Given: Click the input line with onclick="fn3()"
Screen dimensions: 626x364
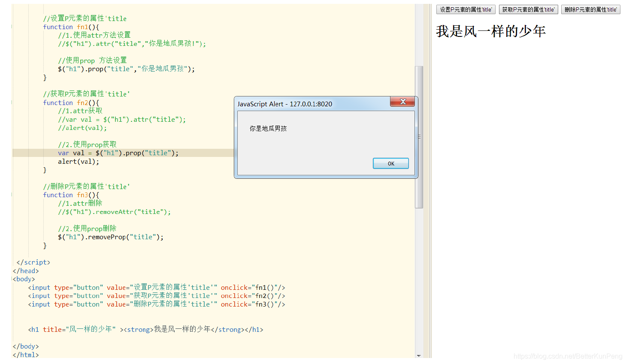Looking at the screenshot, I should [157, 304].
